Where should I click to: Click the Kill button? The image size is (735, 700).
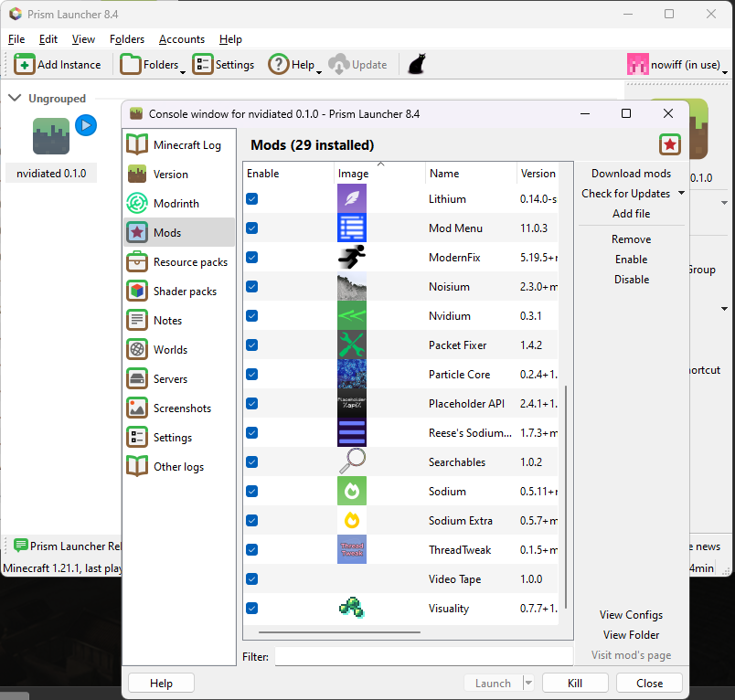(575, 683)
